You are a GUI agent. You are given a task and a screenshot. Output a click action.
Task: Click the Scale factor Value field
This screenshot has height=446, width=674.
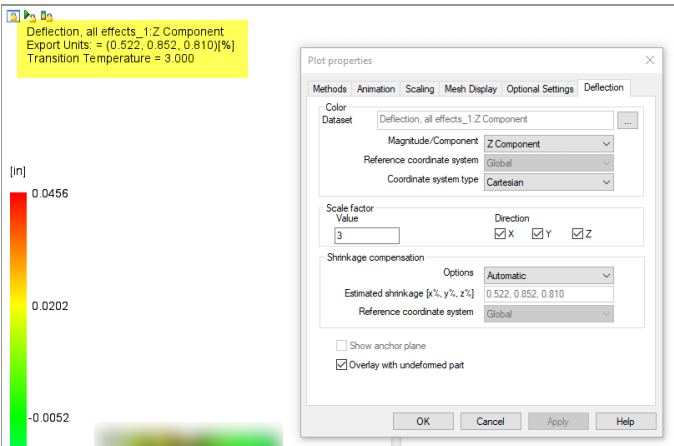pyautogui.click(x=367, y=235)
